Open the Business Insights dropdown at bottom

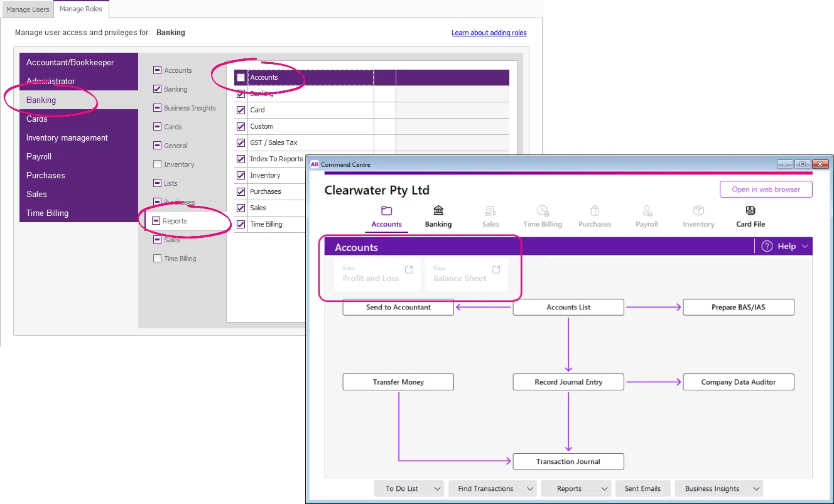tap(718, 488)
